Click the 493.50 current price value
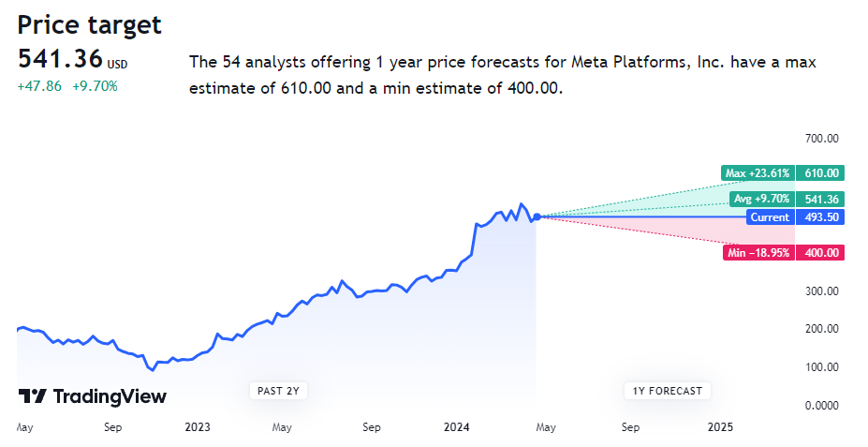 coord(820,217)
